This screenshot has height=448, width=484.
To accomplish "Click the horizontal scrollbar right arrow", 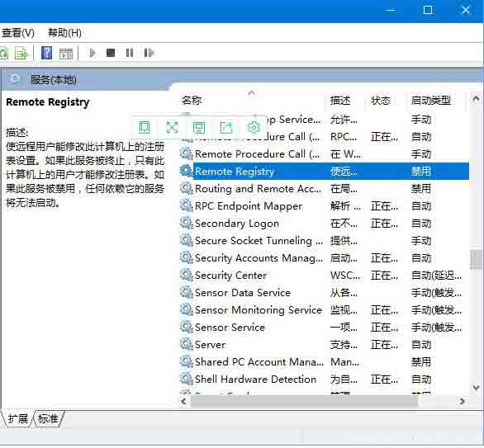I will point(462,401).
